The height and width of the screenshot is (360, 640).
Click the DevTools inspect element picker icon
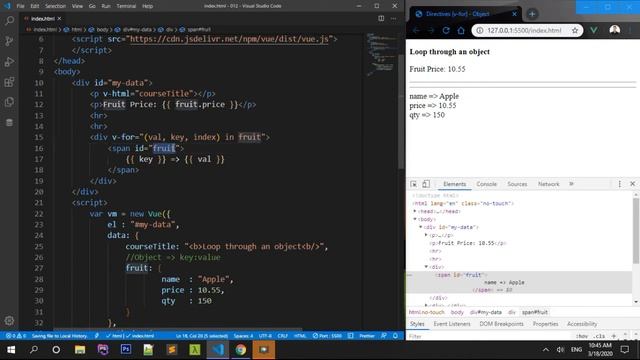pos(413,184)
